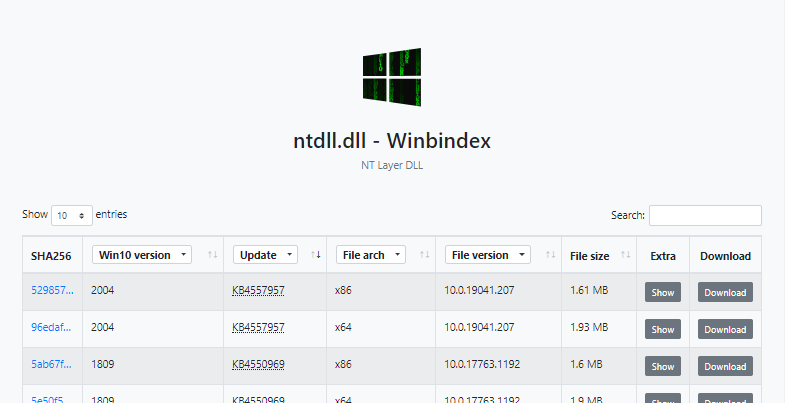Open the Show entries count selector
Image resolution: width=785 pixels, height=403 pixels.
coord(72,215)
